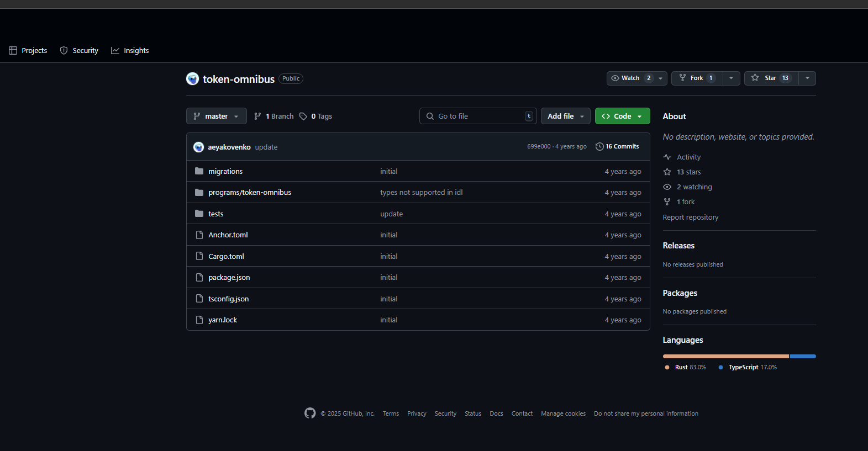The height and width of the screenshot is (451, 868).
Task: Open the master branch dropdown
Action: [x=216, y=116]
